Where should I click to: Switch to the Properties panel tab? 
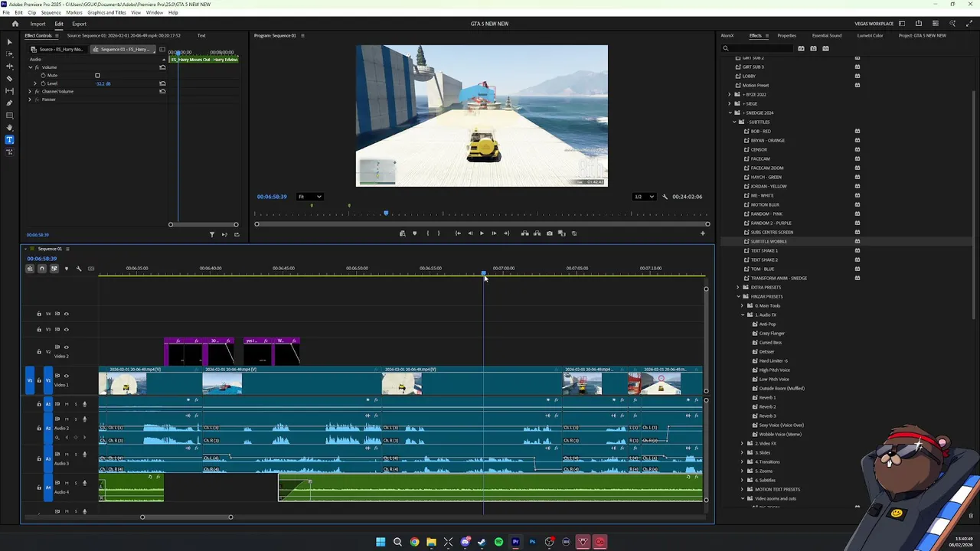click(787, 36)
